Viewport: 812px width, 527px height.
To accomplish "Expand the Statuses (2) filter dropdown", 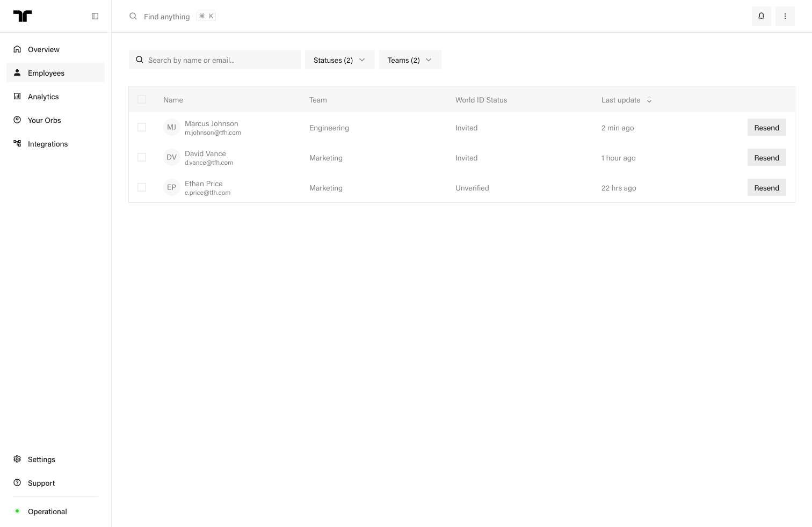I will coord(339,60).
